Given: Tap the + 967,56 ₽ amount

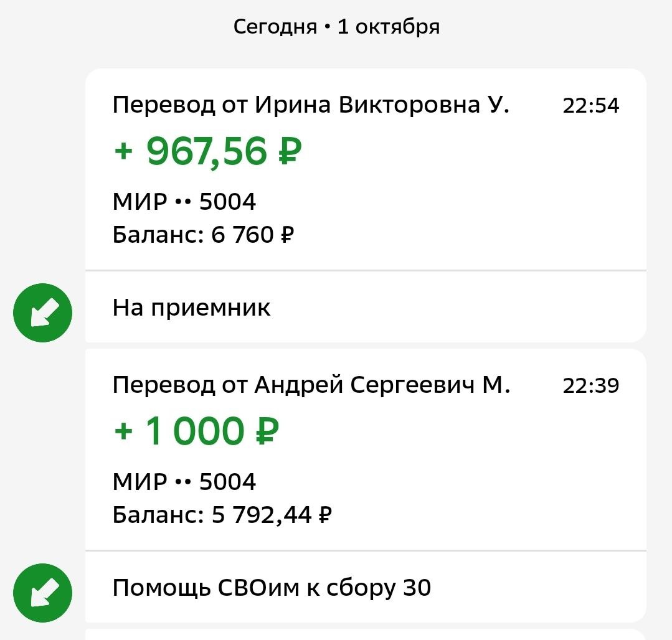Looking at the screenshot, I should (x=208, y=151).
